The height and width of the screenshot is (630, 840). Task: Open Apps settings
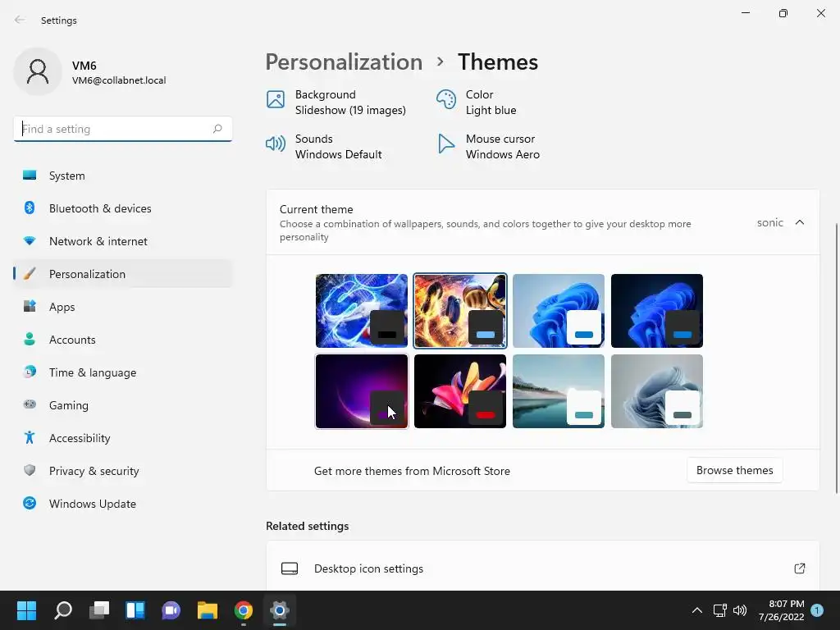tap(123, 307)
